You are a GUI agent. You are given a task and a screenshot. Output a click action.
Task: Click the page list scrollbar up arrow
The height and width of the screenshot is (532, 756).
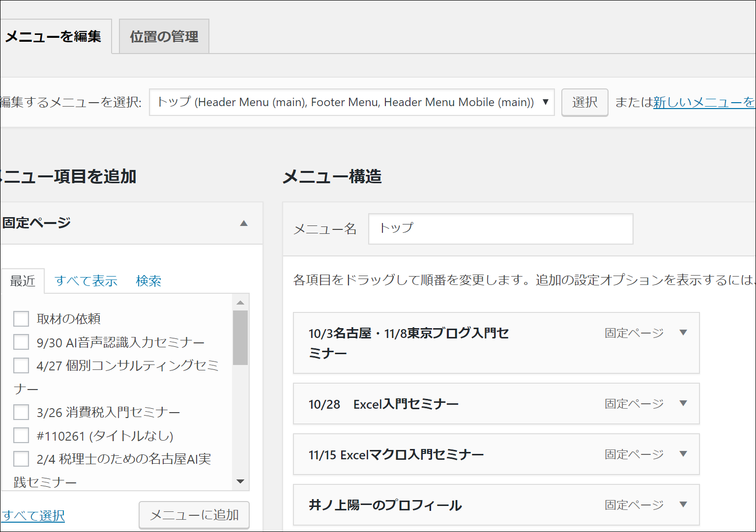pyautogui.click(x=240, y=303)
